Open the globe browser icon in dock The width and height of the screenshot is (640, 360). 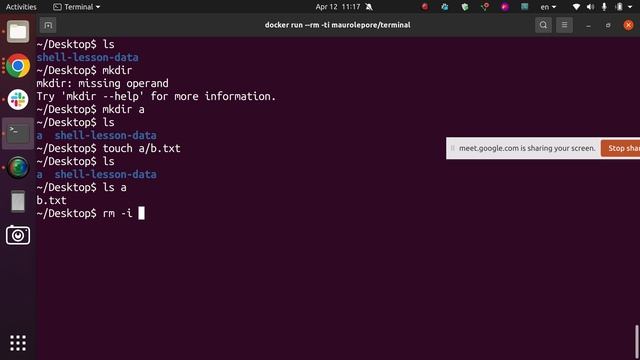18,167
